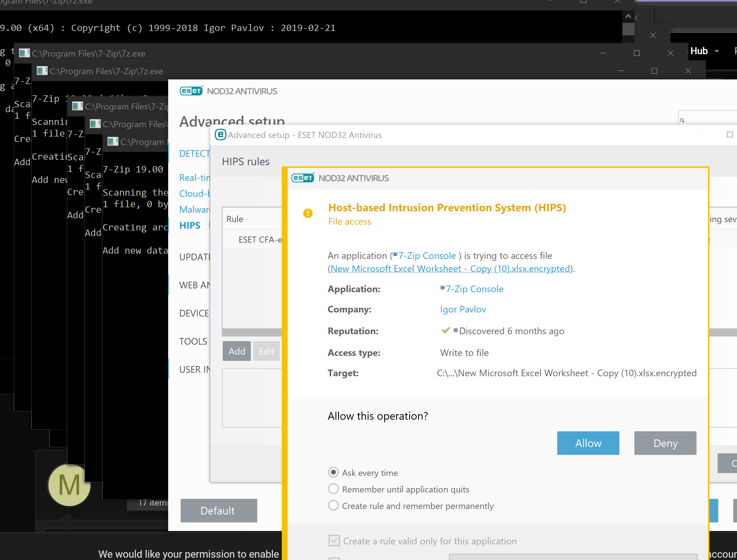Screen dimensions: 737x560
Task: Choose 'Create rule and remember permanently'
Action: (333, 506)
